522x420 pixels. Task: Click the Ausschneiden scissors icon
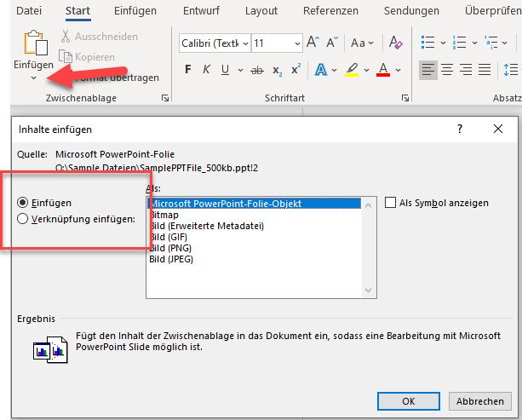pyautogui.click(x=66, y=36)
